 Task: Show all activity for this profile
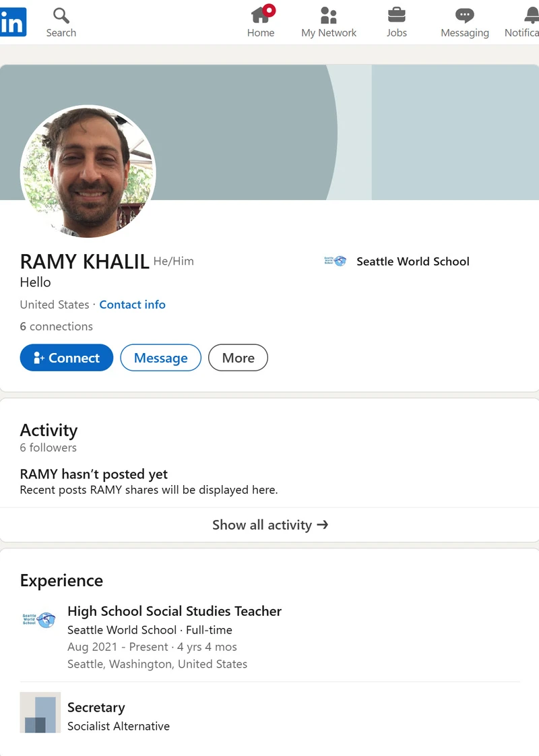pos(269,525)
